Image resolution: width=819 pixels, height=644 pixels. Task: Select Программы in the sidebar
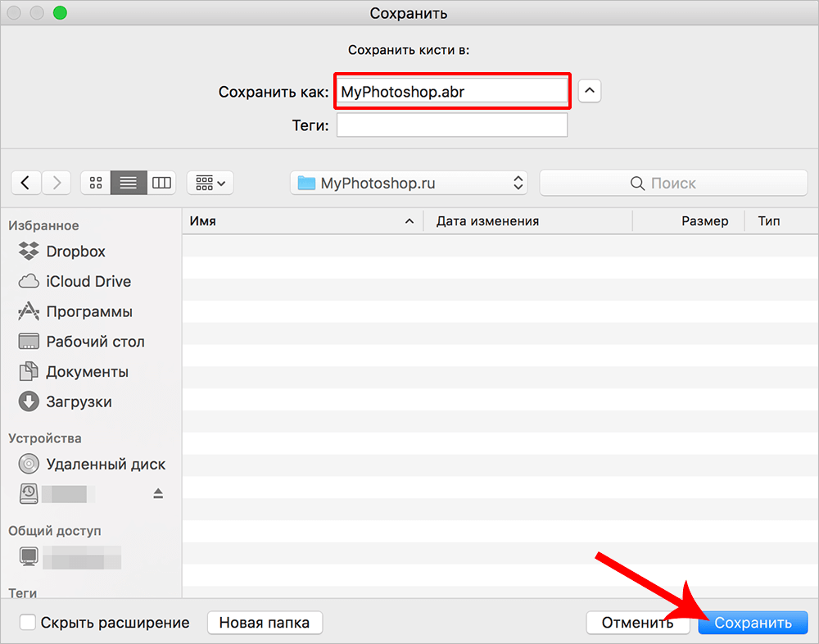point(88,312)
